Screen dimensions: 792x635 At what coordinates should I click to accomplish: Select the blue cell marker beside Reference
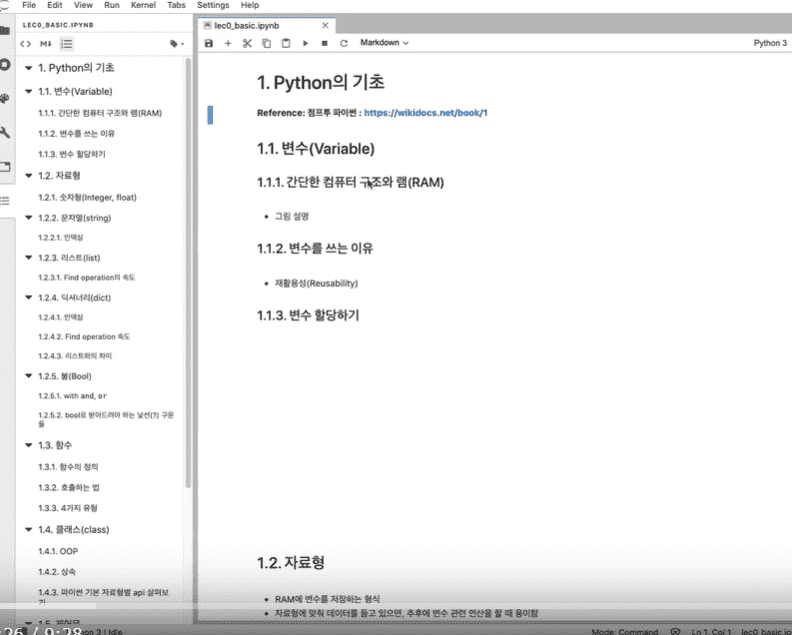pyautogui.click(x=210, y=115)
